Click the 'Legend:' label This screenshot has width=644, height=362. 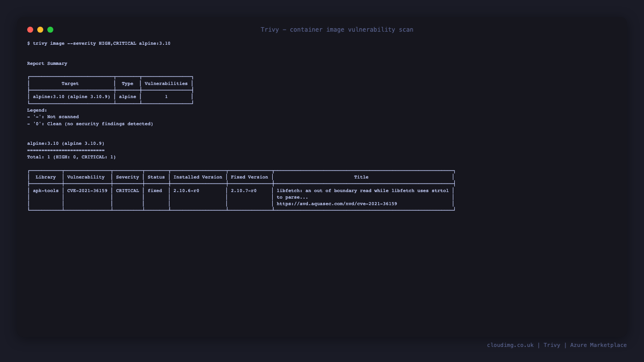tap(37, 110)
